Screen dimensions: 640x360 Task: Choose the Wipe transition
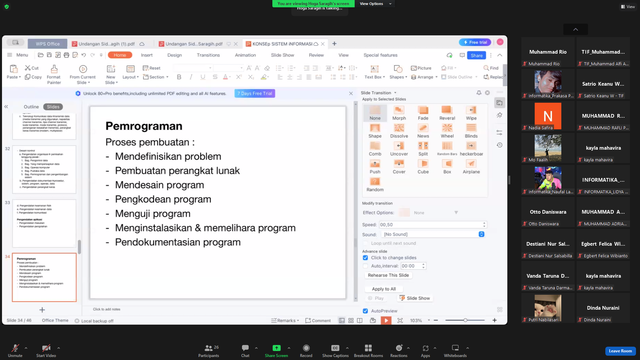click(471, 113)
